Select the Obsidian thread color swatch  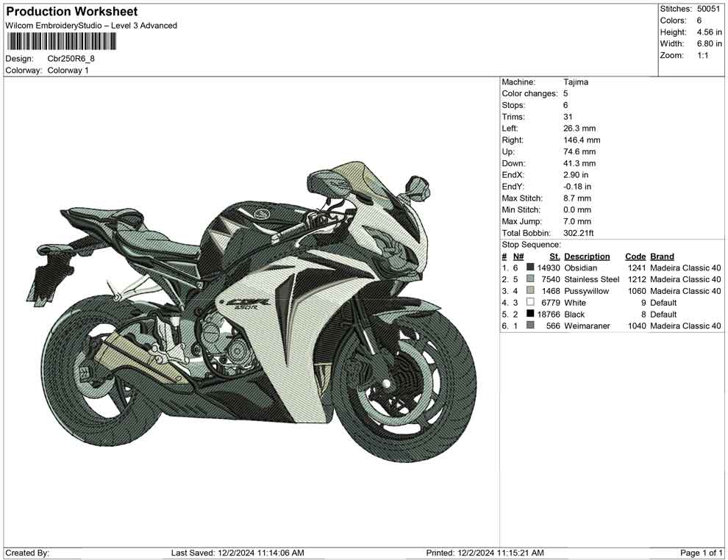(530, 268)
